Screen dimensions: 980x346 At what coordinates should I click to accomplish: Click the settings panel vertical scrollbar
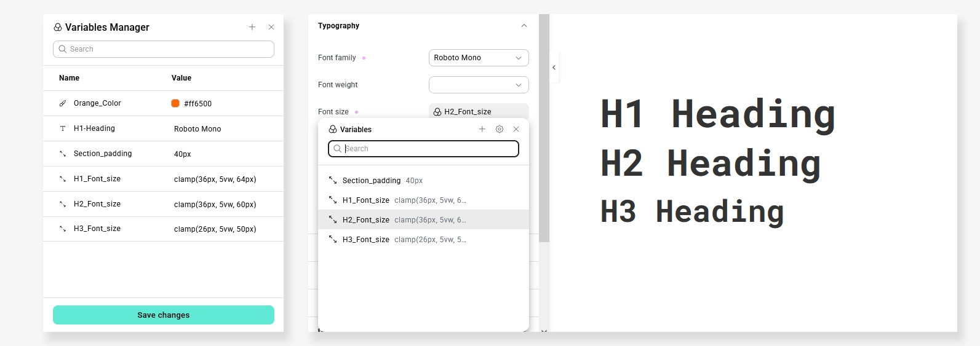coord(544,128)
